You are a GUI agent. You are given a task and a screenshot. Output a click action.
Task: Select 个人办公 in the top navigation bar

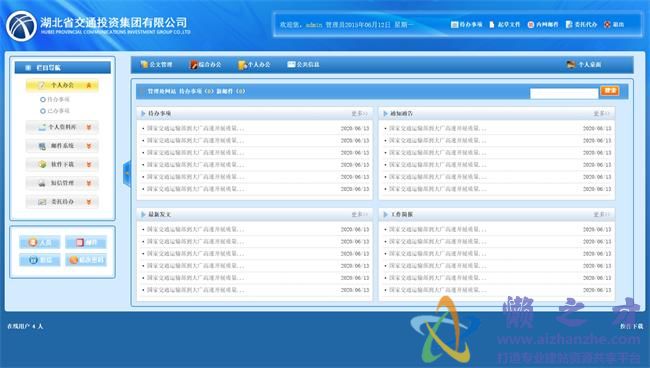tap(254, 64)
